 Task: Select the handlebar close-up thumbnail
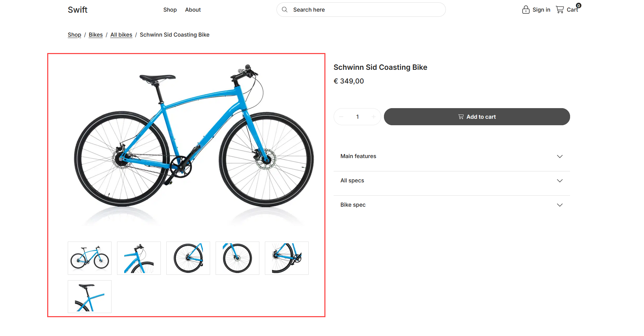coord(139,258)
